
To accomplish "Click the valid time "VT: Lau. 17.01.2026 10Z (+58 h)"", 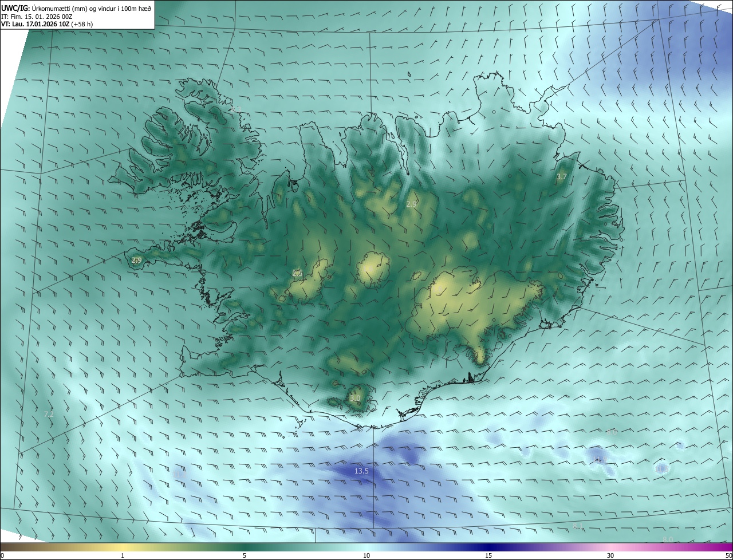I will (x=48, y=24).
